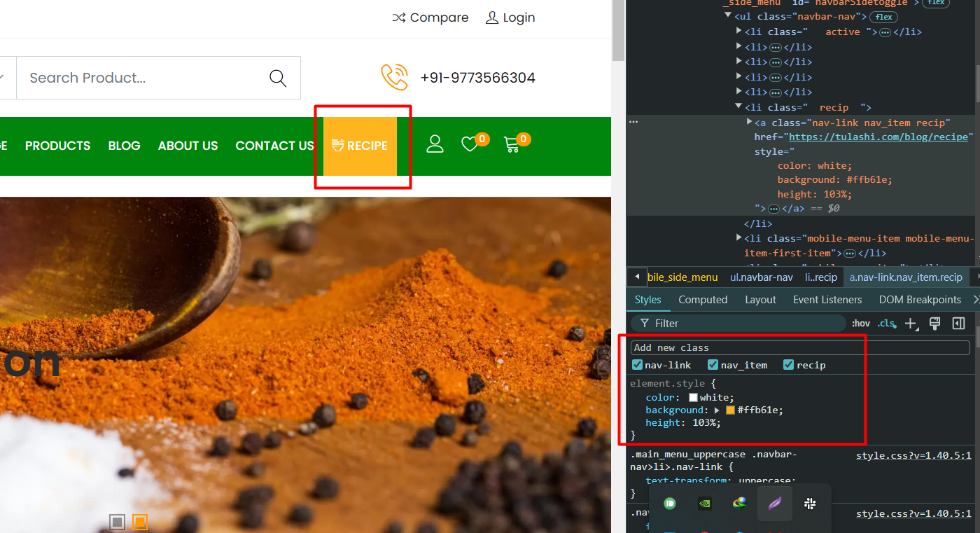Open color picker for white swatch
The height and width of the screenshot is (533, 980).
coord(693,397)
